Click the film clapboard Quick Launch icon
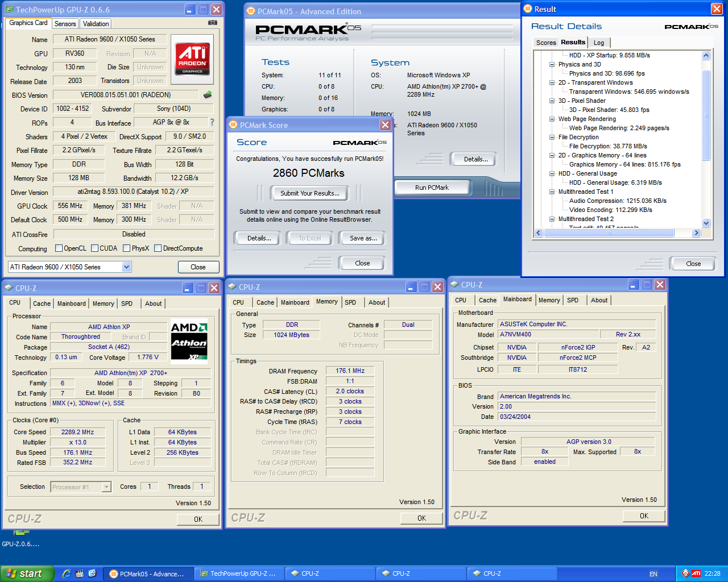 [80, 573]
